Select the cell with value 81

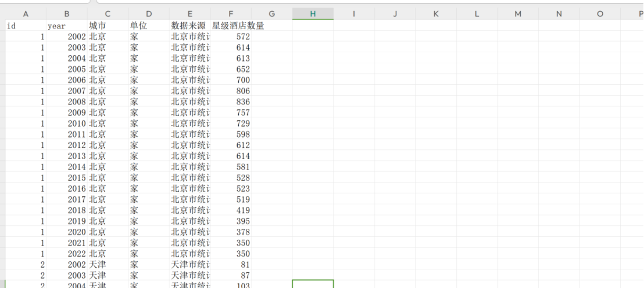(x=231, y=265)
